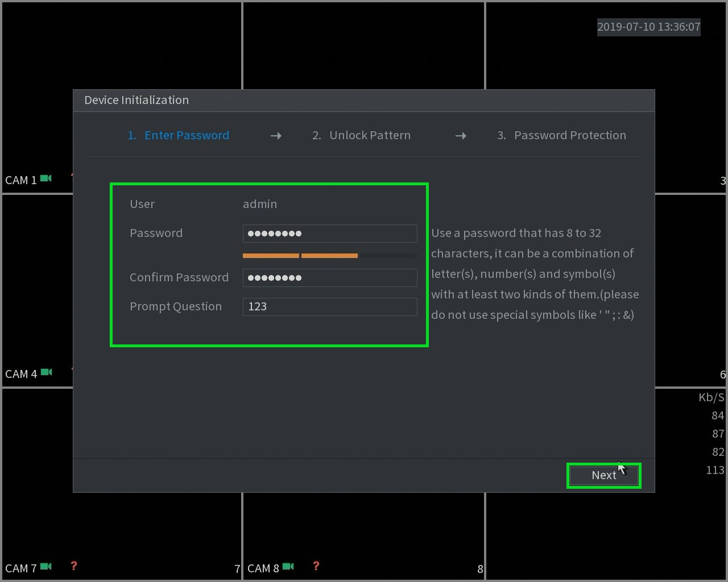The height and width of the screenshot is (582, 728).
Task: Click the red question mark beside CAM 8
Action: coord(316,566)
